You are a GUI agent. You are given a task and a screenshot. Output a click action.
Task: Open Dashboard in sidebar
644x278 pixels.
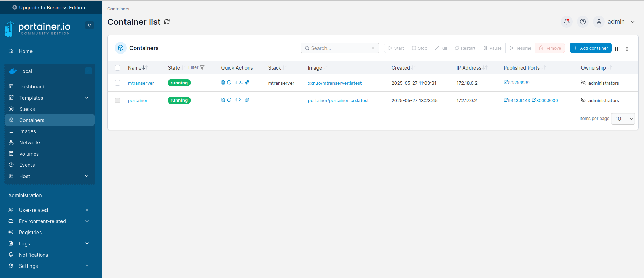coord(50,86)
